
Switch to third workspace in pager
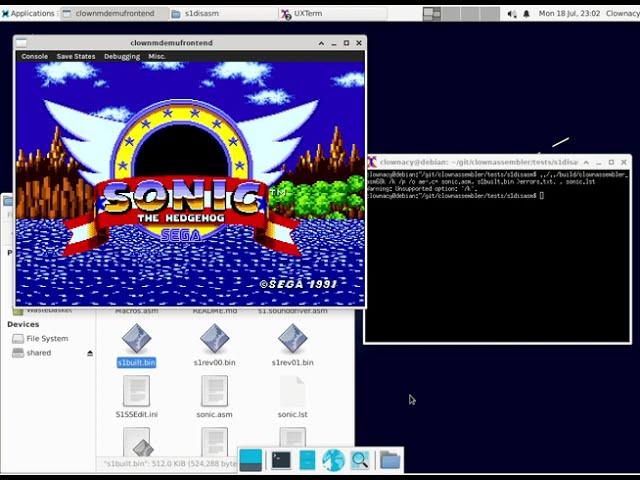[470, 13]
